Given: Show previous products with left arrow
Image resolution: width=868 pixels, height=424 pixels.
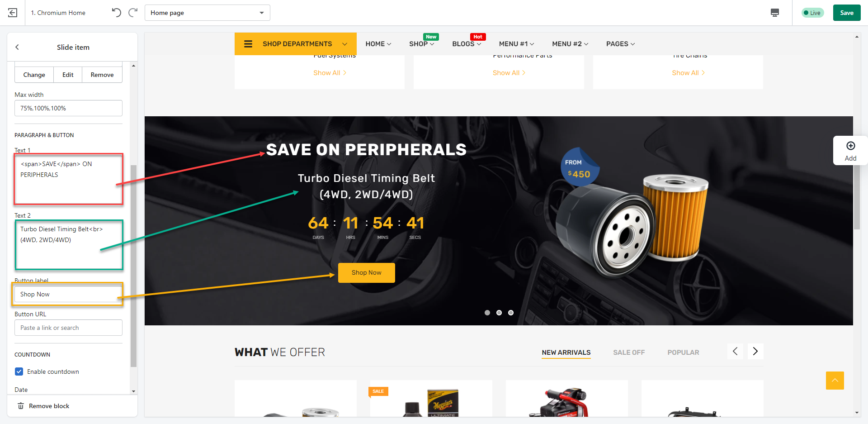Looking at the screenshot, I should click(735, 352).
